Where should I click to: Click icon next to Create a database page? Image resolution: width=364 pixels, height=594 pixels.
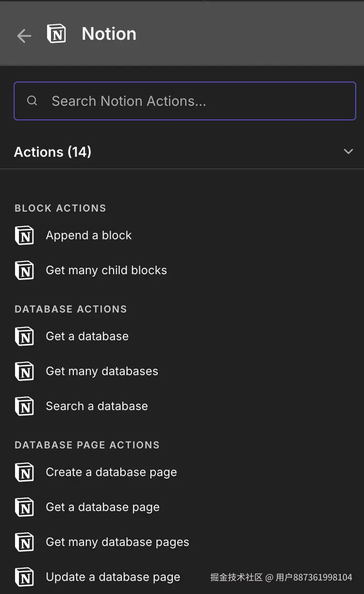click(24, 472)
